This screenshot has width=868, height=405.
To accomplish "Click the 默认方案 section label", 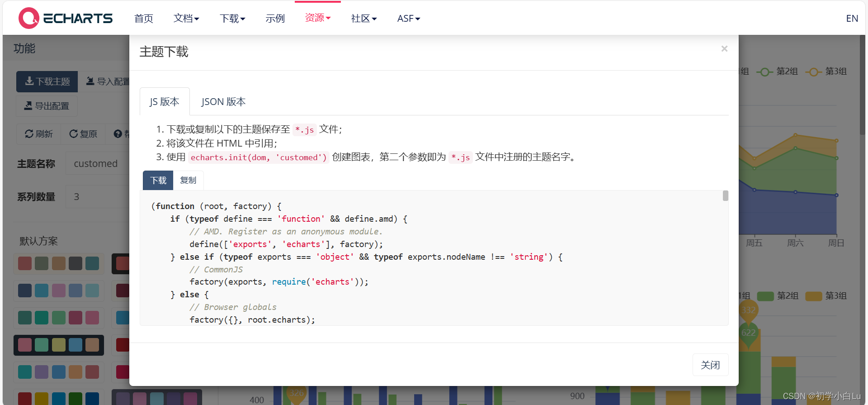I will tap(38, 241).
